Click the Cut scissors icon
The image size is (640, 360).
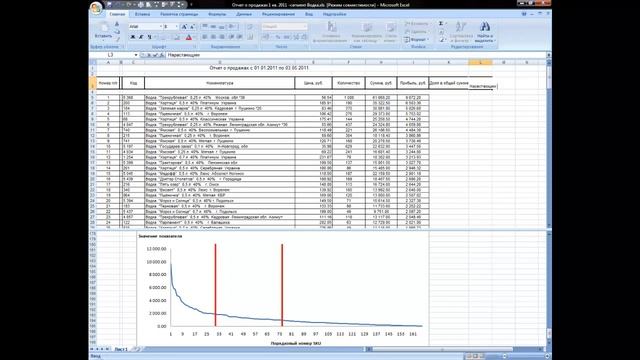117,24
